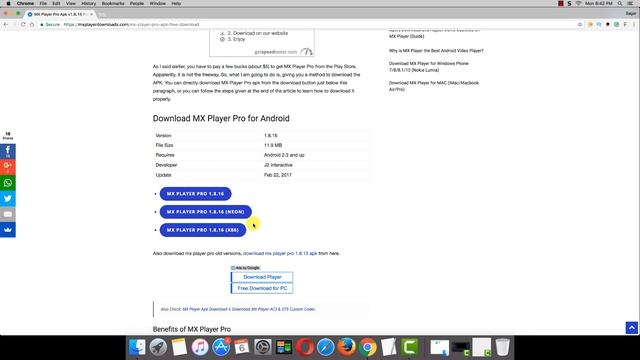Open Notes app in the dock
Image resolution: width=640 pixels, height=360 pixels.
179,347
